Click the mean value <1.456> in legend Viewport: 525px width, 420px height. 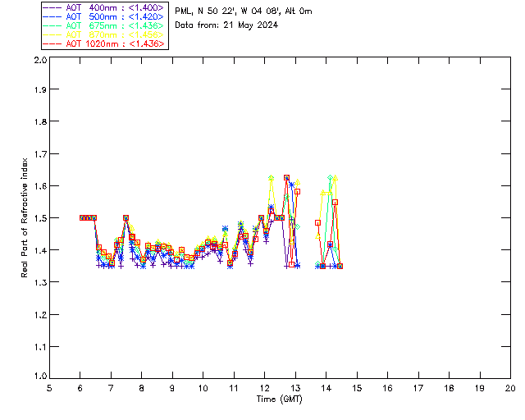(146, 34)
